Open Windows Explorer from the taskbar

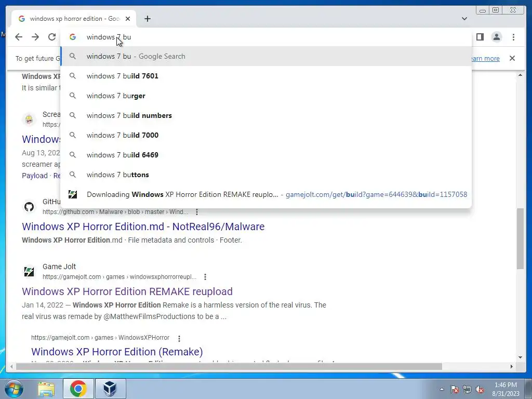point(46,389)
